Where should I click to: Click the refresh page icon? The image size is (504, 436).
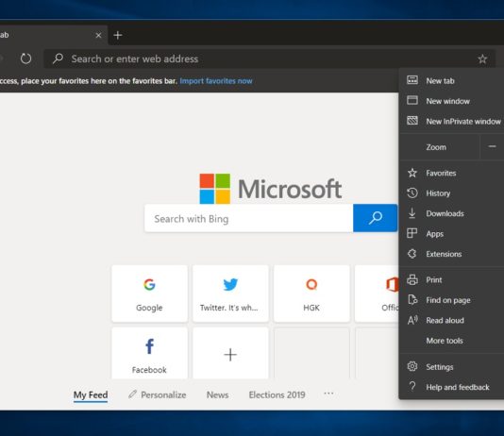click(x=25, y=59)
